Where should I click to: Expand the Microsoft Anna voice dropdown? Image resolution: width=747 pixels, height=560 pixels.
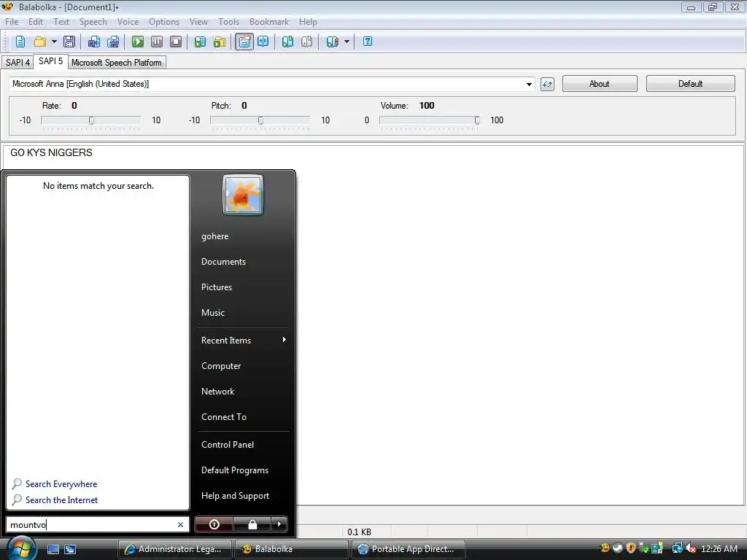pos(529,85)
